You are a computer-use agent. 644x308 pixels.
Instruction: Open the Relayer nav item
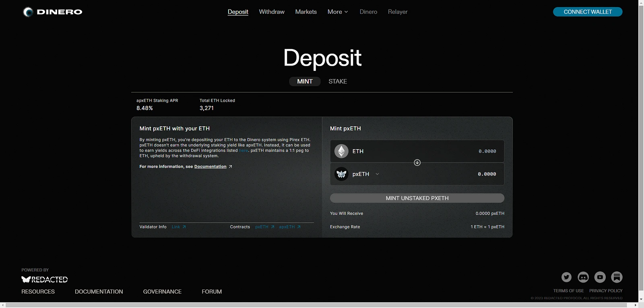(x=398, y=12)
